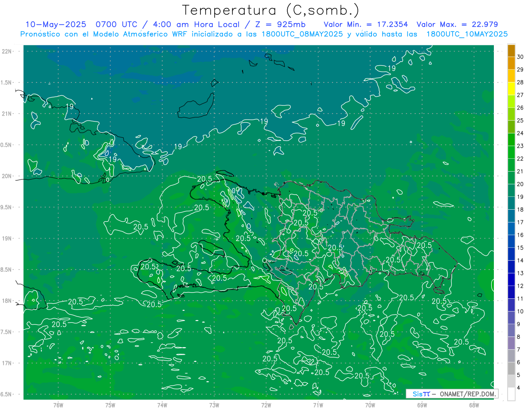Click the '0.5N' latitude axis label
This screenshot has height=411, width=532.
7,145
